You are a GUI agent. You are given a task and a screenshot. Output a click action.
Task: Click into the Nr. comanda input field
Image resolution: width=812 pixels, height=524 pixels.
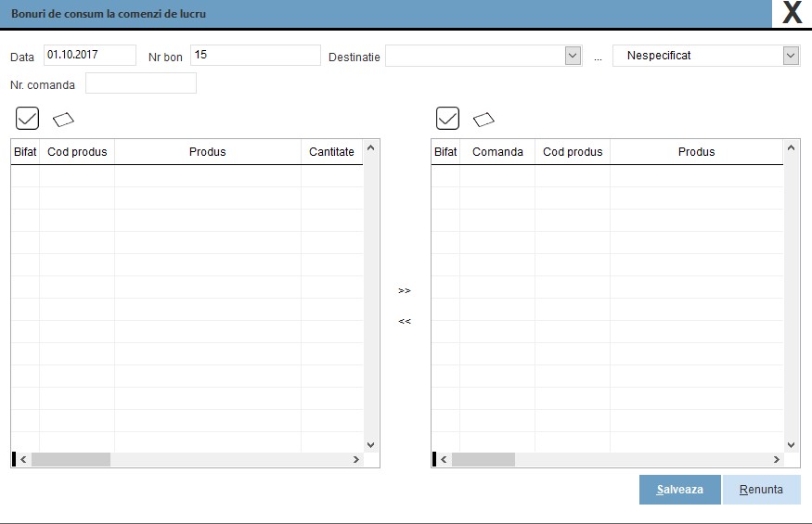(x=141, y=83)
